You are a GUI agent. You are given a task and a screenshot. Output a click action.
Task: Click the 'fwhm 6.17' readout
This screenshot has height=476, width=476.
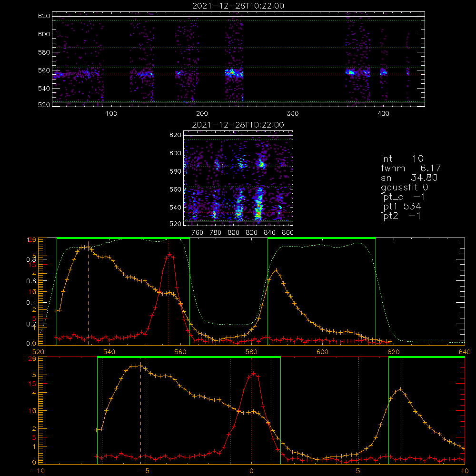(411, 168)
